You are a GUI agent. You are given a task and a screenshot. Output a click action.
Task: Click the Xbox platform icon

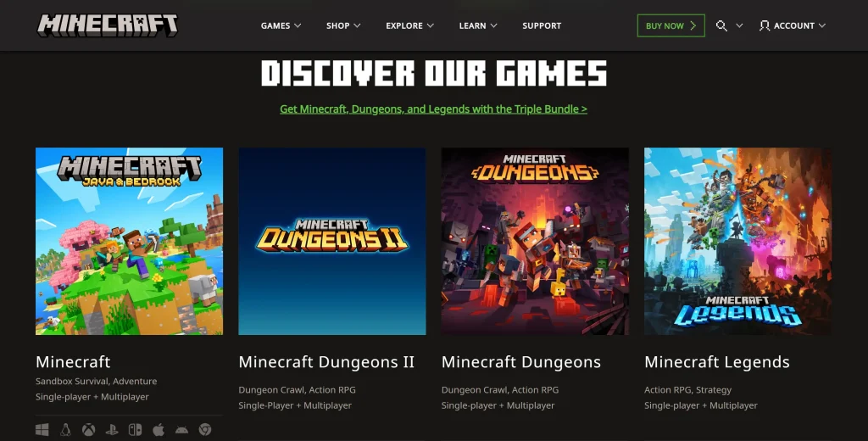88,429
